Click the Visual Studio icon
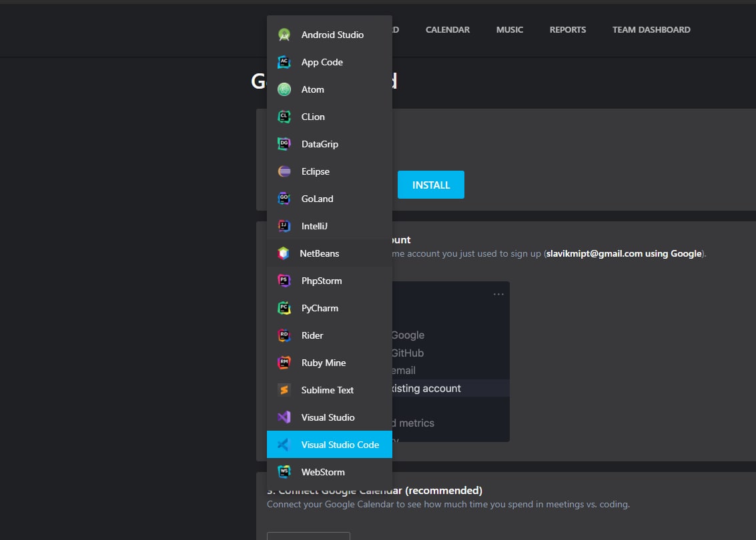The width and height of the screenshot is (756, 540). click(x=284, y=417)
